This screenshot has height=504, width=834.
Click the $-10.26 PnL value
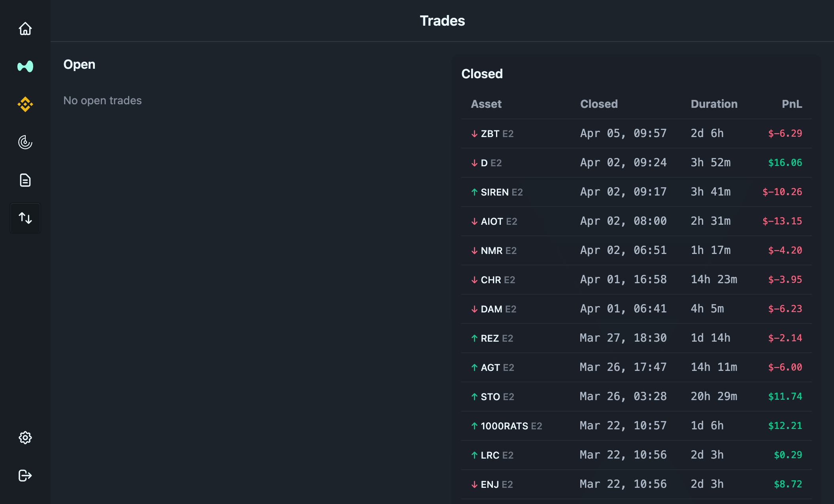(x=782, y=192)
